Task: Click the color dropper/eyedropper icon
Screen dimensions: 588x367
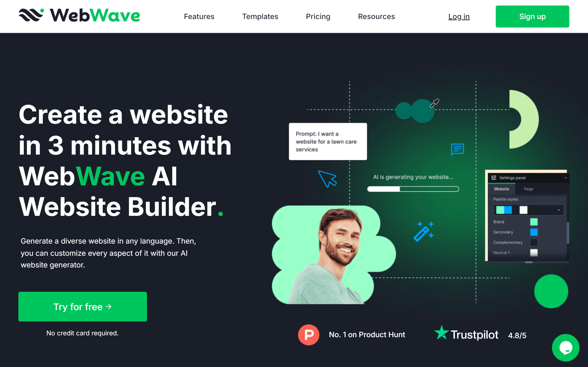Action: coord(435,101)
